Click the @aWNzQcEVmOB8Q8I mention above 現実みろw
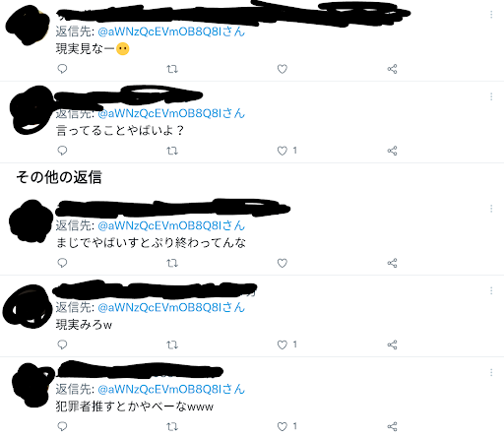 point(171,307)
